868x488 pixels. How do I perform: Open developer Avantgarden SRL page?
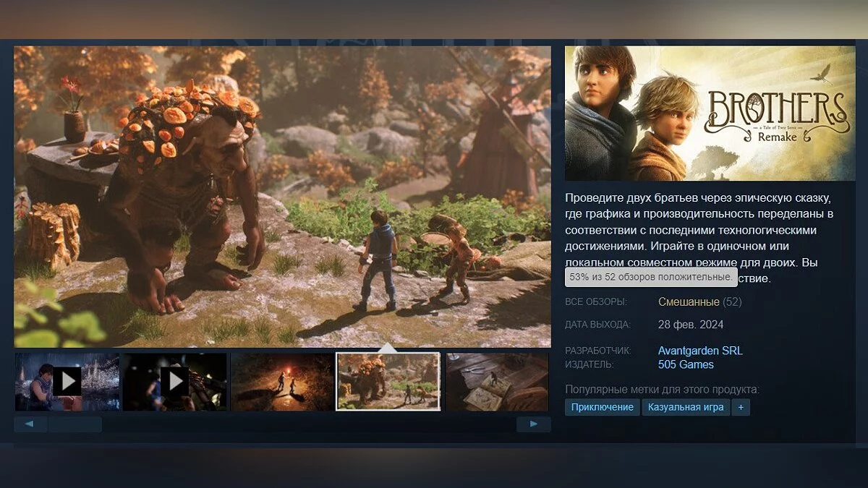tap(699, 351)
